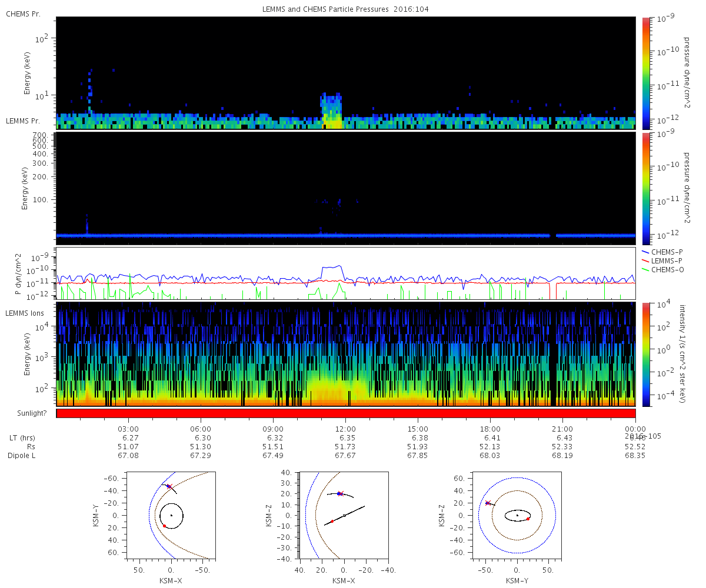This screenshot has width=706, height=588.
Task: Click the red Sunlight indicator bar
Action: [x=346, y=413]
